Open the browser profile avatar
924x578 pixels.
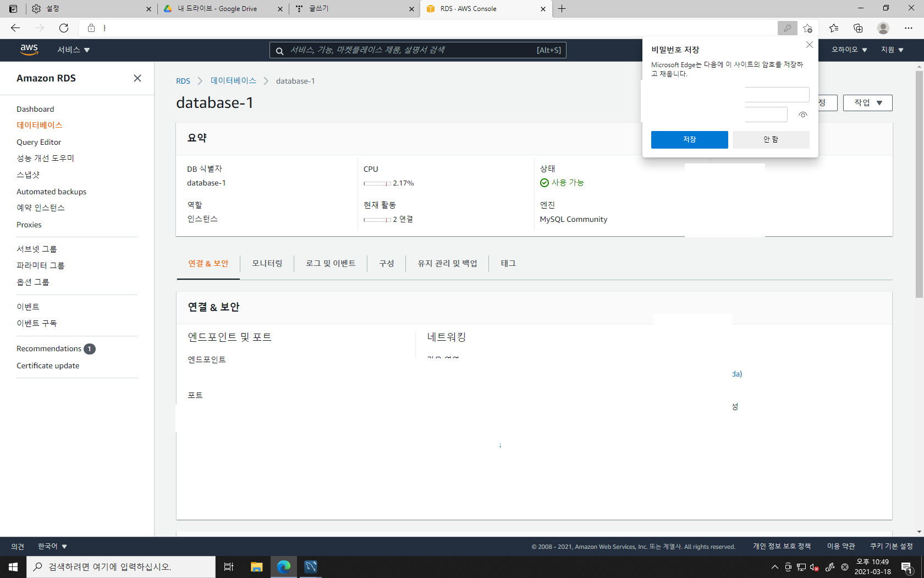[883, 28]
